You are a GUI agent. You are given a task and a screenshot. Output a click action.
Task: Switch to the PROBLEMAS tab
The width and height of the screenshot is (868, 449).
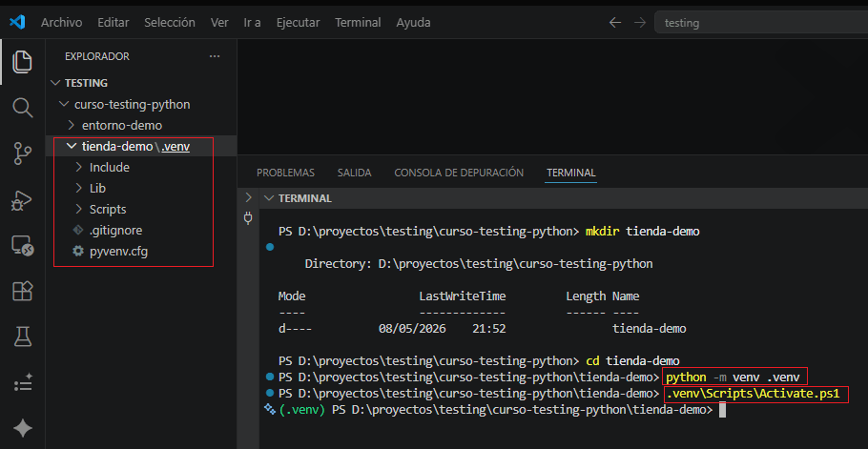click(x=285, y=173)
